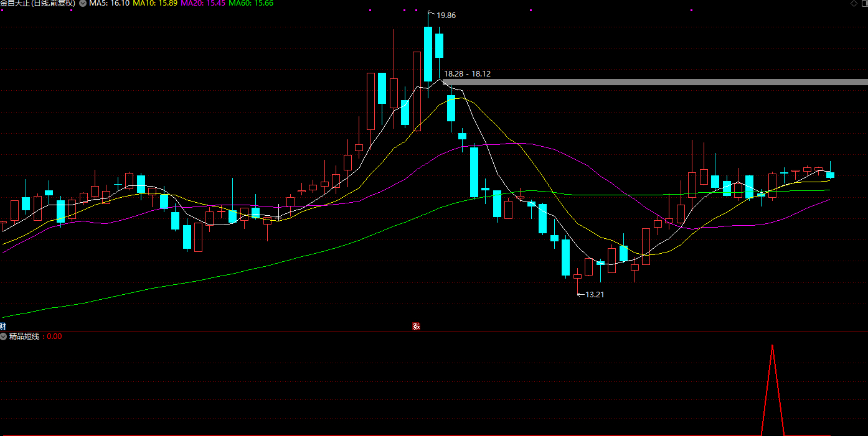868x436 pixels.
Task: Click the 13.21 low price label
Action: [595, 294]
